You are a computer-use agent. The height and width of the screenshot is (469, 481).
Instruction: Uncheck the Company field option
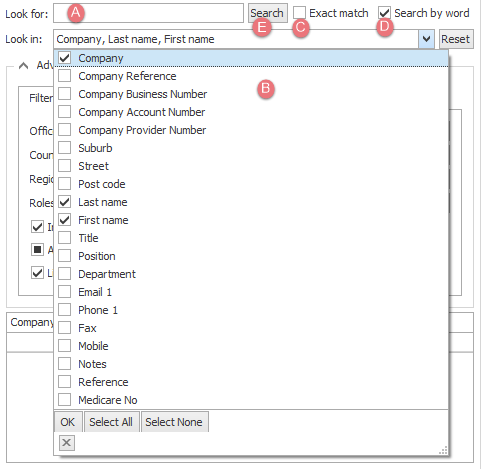[64, 58]
